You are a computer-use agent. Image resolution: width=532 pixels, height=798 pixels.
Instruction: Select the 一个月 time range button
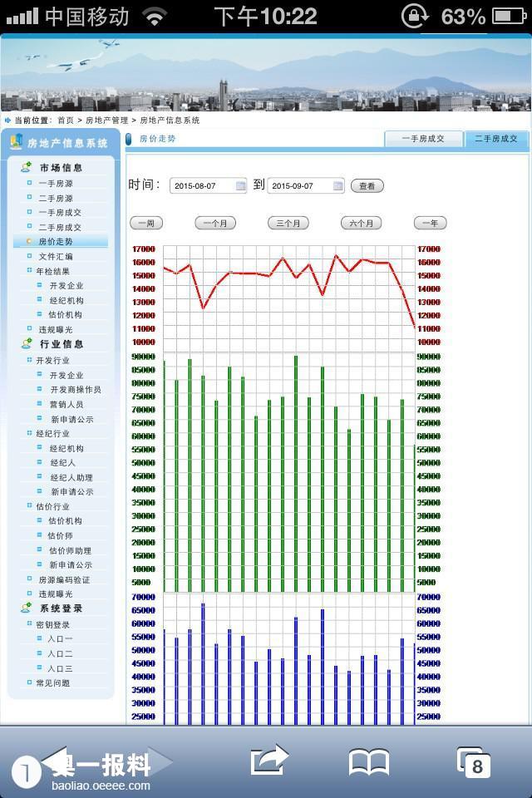coord(215,223)
